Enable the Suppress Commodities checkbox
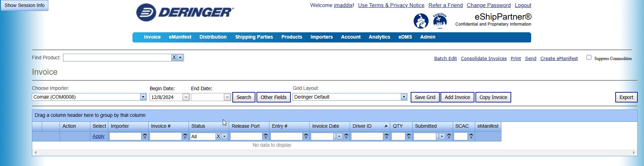Viewport: 644px width, 166px height. (x=589, y=58)
